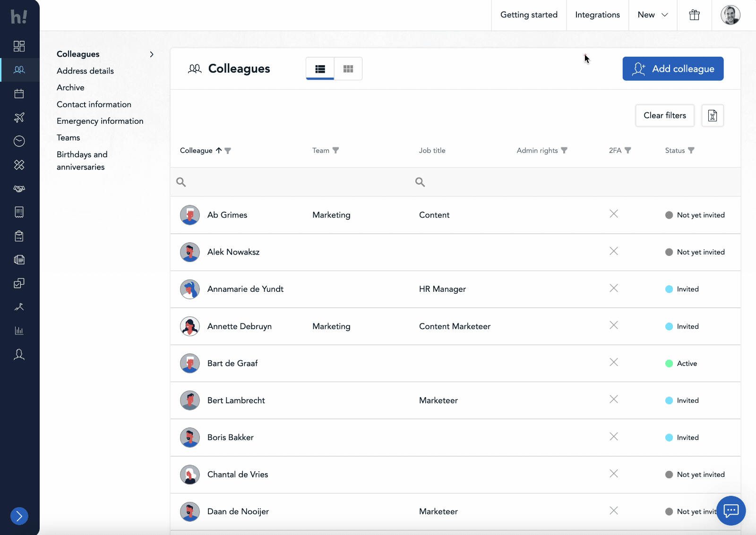Open the gift icon in top bar

pos(694,15)
